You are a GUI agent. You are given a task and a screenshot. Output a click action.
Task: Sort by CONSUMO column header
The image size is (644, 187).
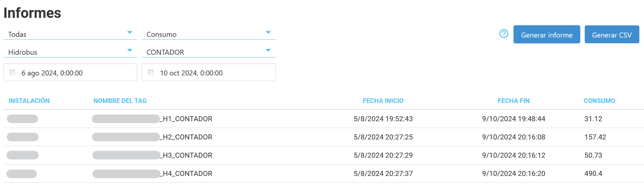(599, 101)
